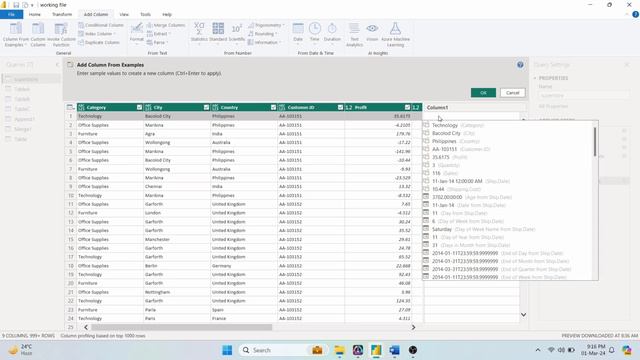Image resolution: width=640 pixels, height=360 pixels.
Task: Click the Statistics icon
Action: (x=199, y=29)
